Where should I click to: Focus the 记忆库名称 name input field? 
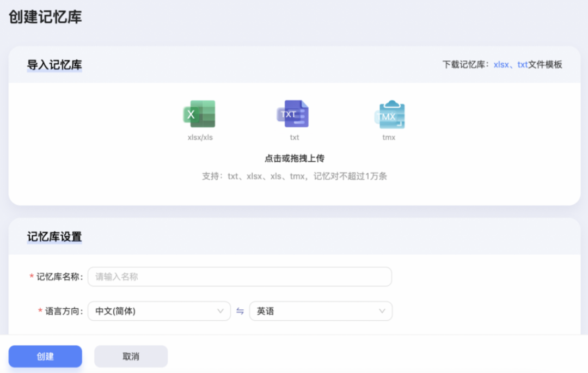[240, 277]
